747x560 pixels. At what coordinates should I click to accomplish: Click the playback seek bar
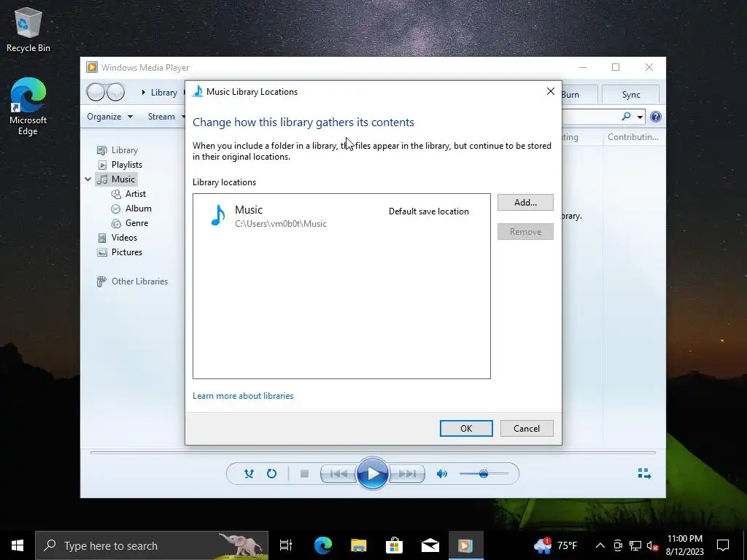[x=373, y=452]
